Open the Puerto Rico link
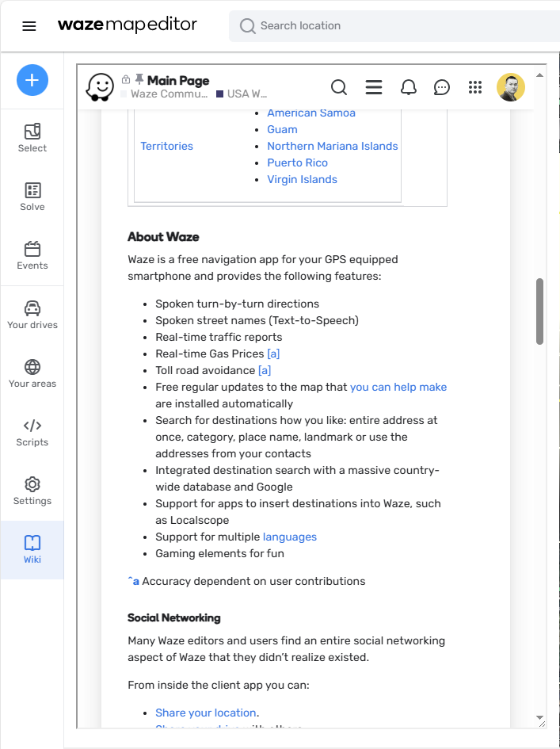The width and height of the screenshot is (560, 749). [x=297, y=162]
